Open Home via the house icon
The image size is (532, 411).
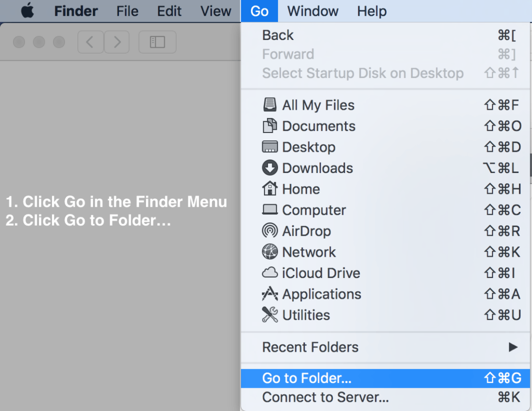tap(270, 189)
